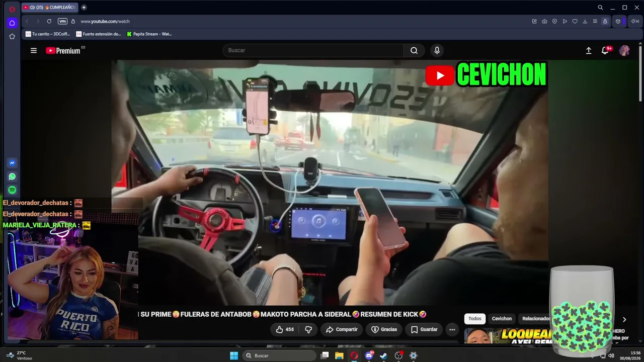Open the 'Tu carrito – 3DCoiff' bookmark

tap(48, 34)
